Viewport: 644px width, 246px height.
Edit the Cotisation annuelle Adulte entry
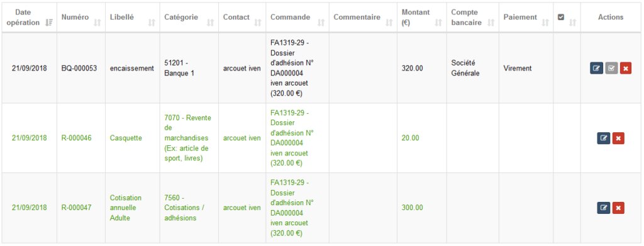point(603,208)
